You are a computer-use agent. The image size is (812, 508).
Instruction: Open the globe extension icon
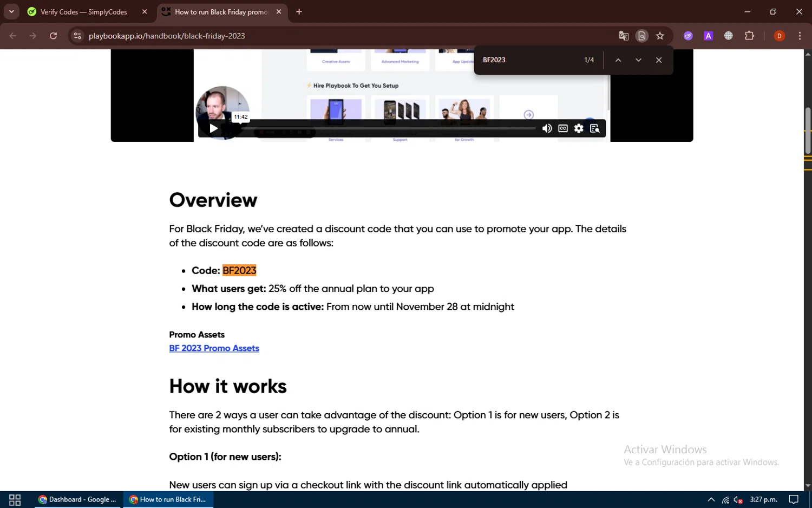pyautogui.click(x=729, y=36)
